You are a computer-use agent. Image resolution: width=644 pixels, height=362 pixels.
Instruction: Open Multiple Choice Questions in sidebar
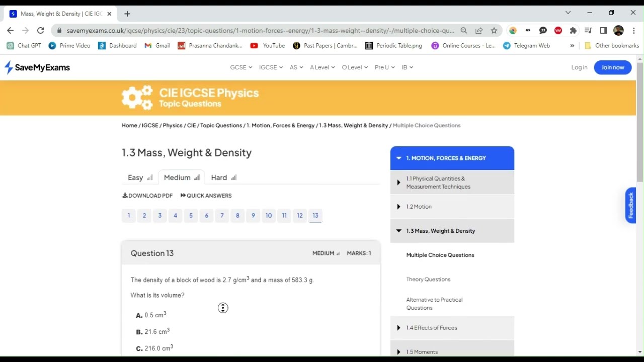440,255
